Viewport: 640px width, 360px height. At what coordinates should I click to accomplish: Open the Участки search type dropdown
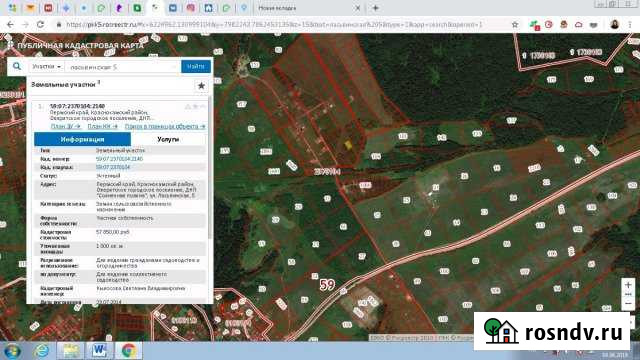click(x=46, y=67)
